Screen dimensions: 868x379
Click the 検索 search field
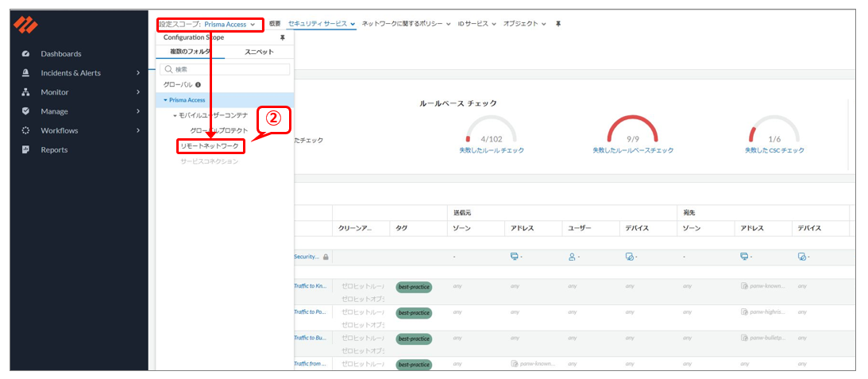tap(225, 69)
